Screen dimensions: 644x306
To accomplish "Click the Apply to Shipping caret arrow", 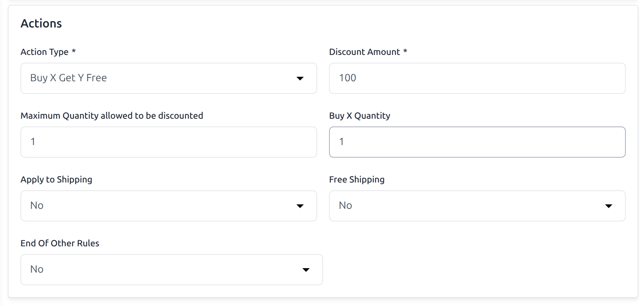I will (300, 206).
